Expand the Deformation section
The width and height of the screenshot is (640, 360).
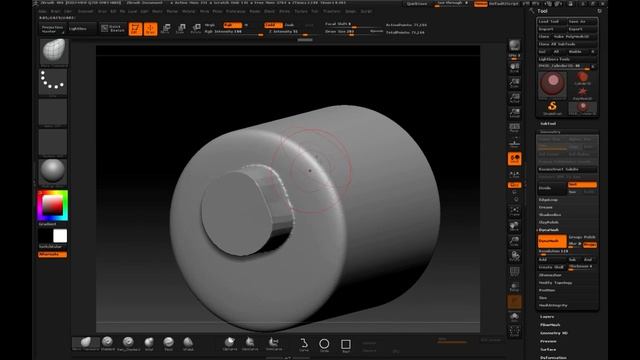point(553,358)
